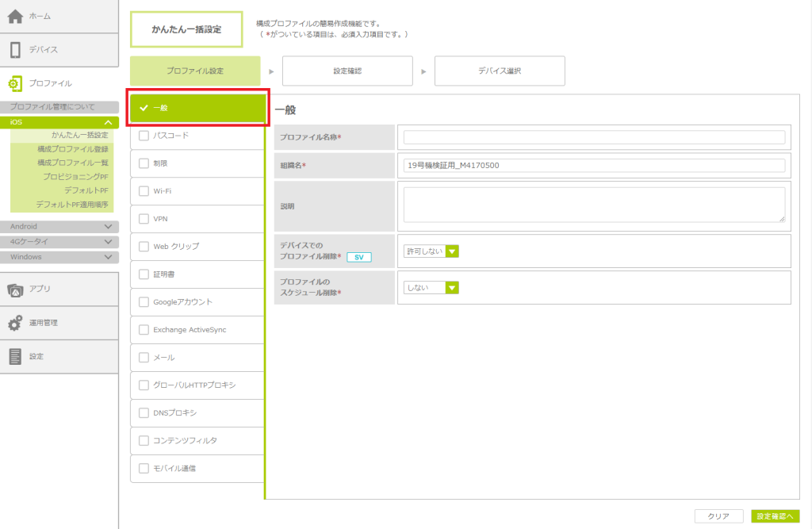
Task: Click the 一般 checkmark icon
Action: pyautogui.click(x=144, y=108)
